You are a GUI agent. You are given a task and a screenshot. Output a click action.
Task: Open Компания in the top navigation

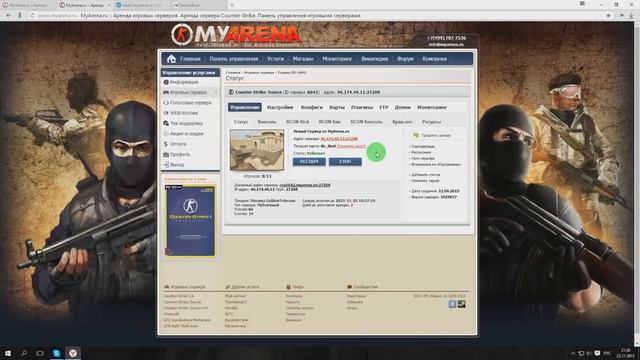tap(434, 59)
